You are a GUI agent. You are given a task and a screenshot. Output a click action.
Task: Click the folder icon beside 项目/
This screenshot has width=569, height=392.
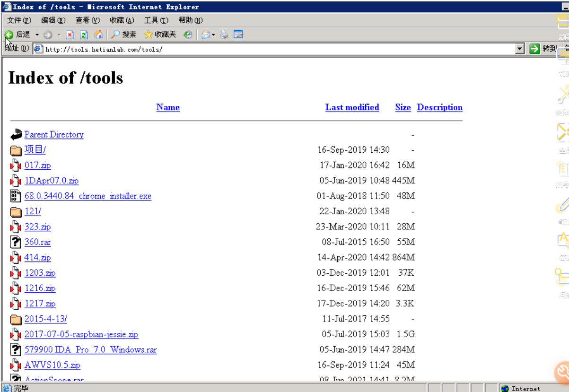16,150
